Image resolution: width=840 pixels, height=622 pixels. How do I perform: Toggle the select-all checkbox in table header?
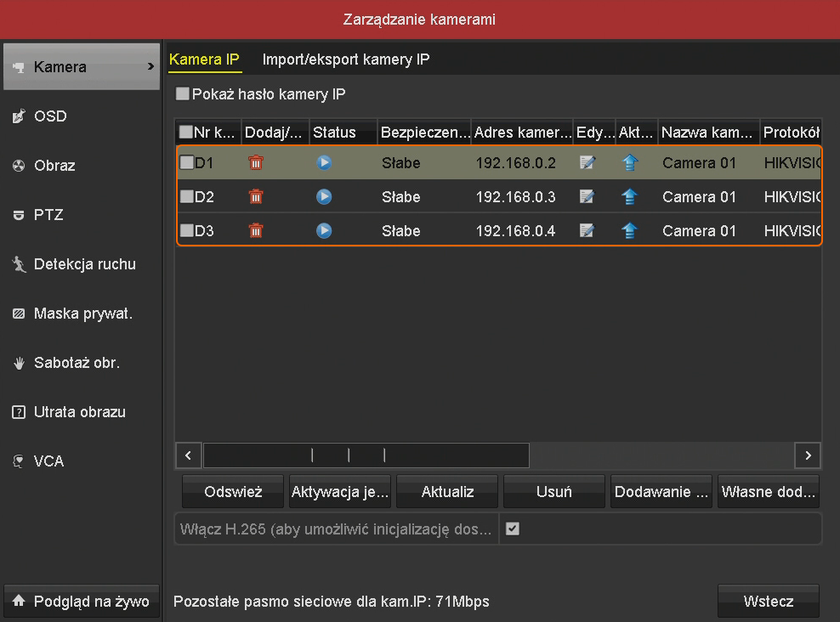[x=185, y=133]
